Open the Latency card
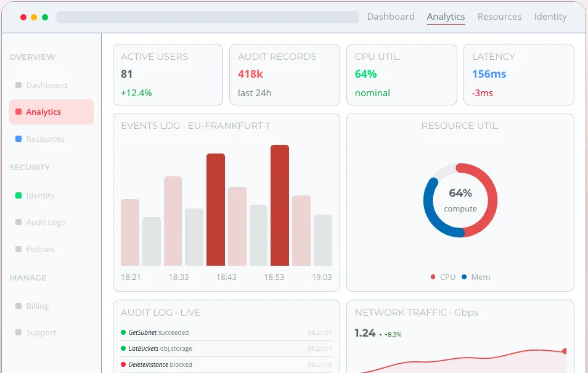Viewport: 588px width, 373px height. 519,75
